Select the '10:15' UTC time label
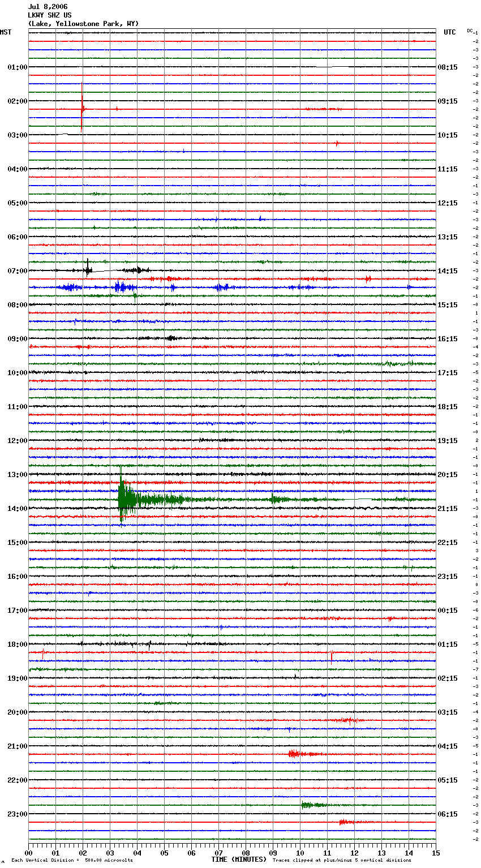Viewport: 481px width, 868px height. click(448, 135)
